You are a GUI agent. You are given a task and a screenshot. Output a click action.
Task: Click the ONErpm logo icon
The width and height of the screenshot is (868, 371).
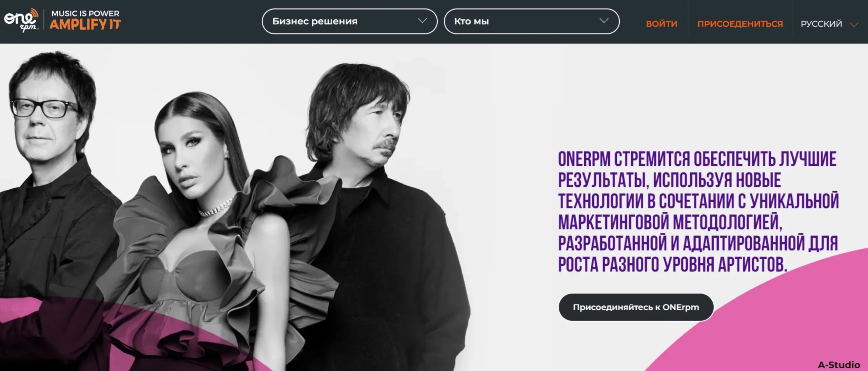pos(21,20)
